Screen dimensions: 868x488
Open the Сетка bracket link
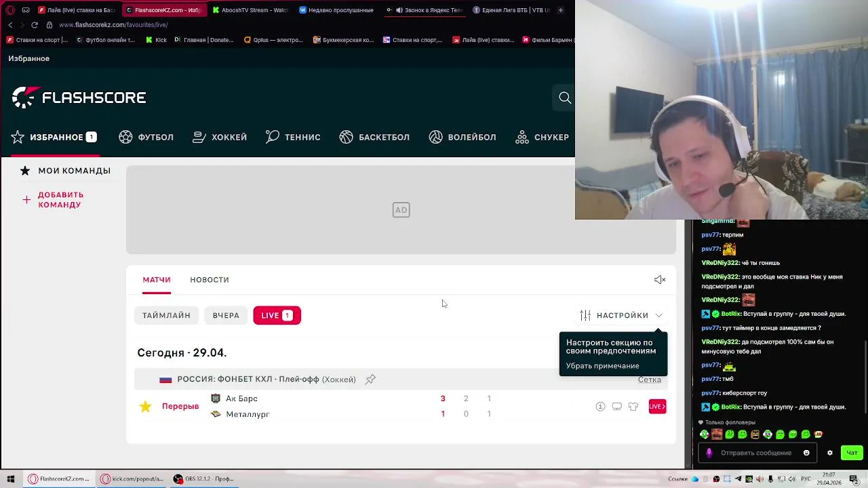[x=649, y=380]
